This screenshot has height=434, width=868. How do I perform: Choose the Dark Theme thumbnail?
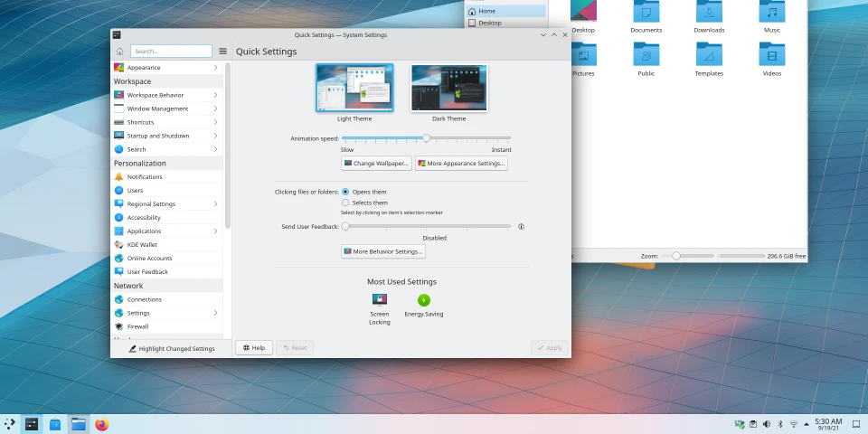pyautogui.click(x=448, y=89)
